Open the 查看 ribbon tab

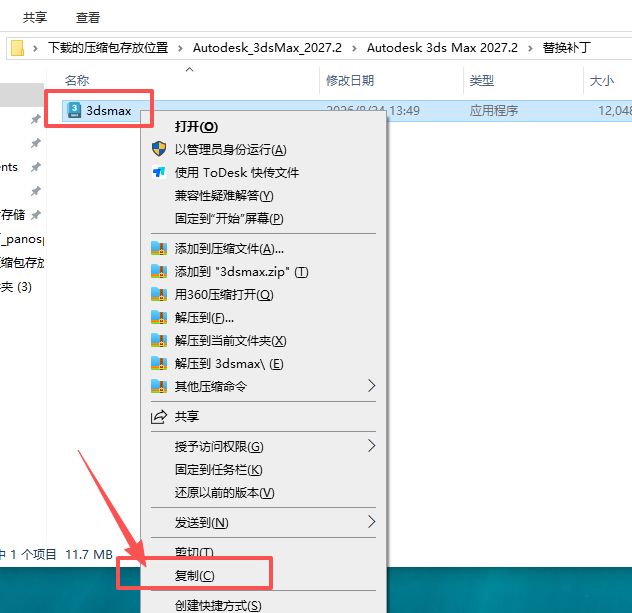(x=87, y=17)
